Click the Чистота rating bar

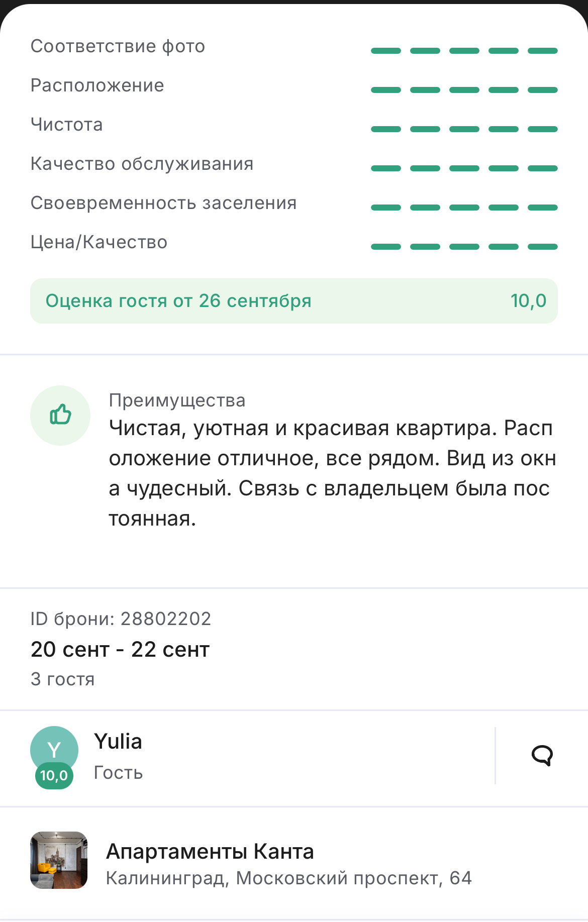coord(464,129)
